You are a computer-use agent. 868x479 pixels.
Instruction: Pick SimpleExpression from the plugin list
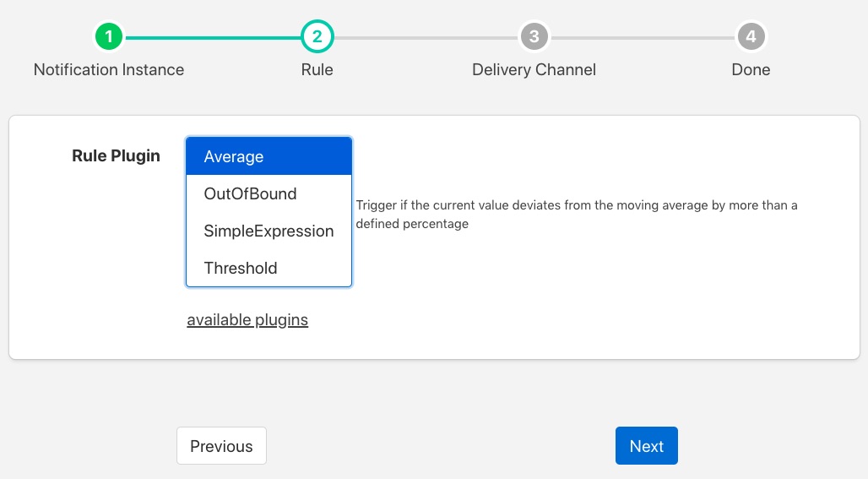(x=269, y=231)
